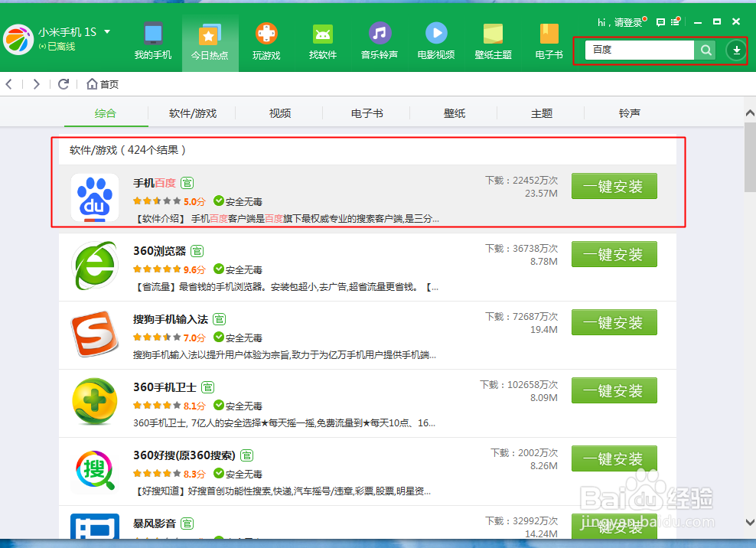Click the search magnifier button
The width and height of the screenshot is (756, 548).
point(705,49)
